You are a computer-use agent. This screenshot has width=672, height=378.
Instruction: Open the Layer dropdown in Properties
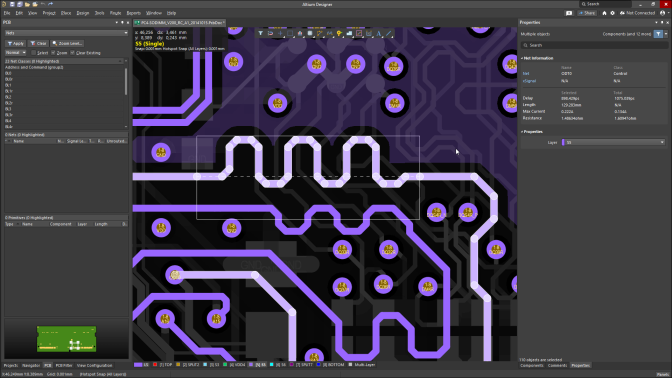tap(613, 142)
